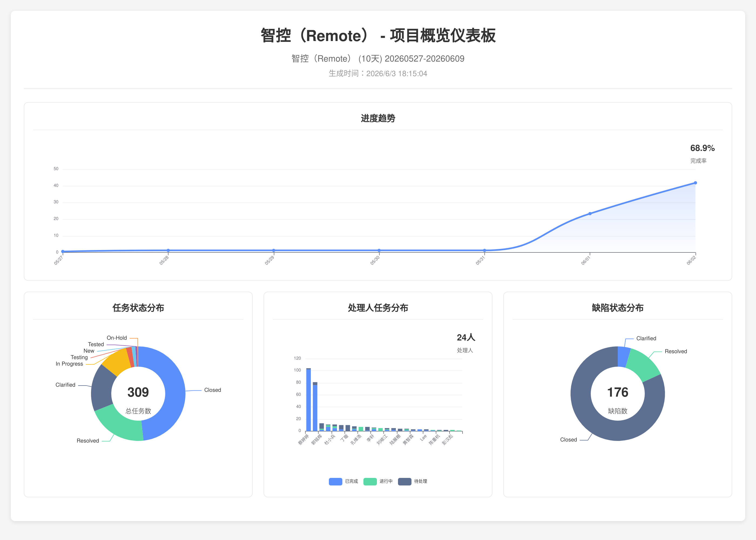Click the 05/29 data point on trend line
This screenshot has width=756, height=540.
274,250
